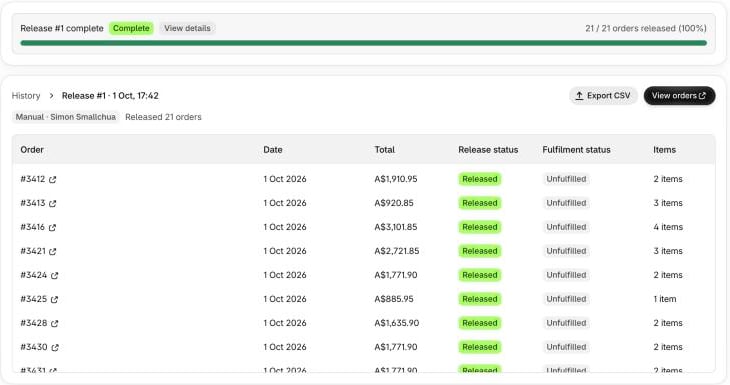This screenshot has width=730, height=385.
Task: Click date '1 Oct 2026' for order #3412
Action: pyautogui.click(x=285, y=179)
